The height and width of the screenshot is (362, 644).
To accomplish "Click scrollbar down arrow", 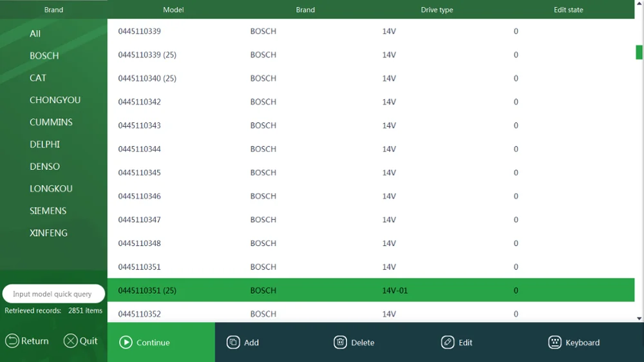I will [x=639, y=318].
